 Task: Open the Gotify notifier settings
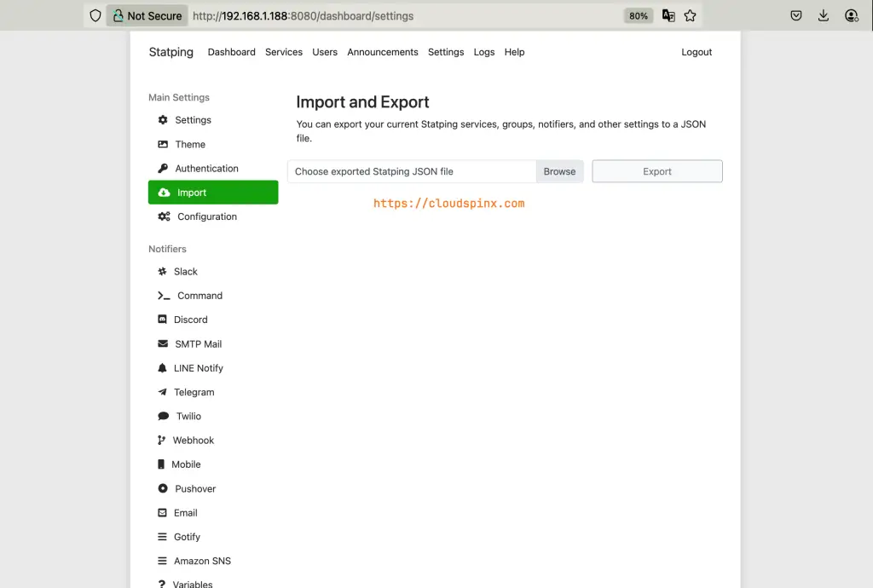click(x=187, y=537)
